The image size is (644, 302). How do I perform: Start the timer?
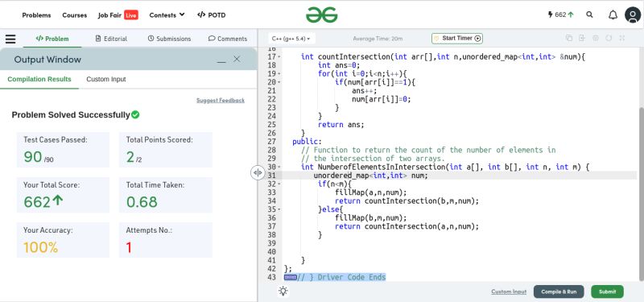(457, 38)
